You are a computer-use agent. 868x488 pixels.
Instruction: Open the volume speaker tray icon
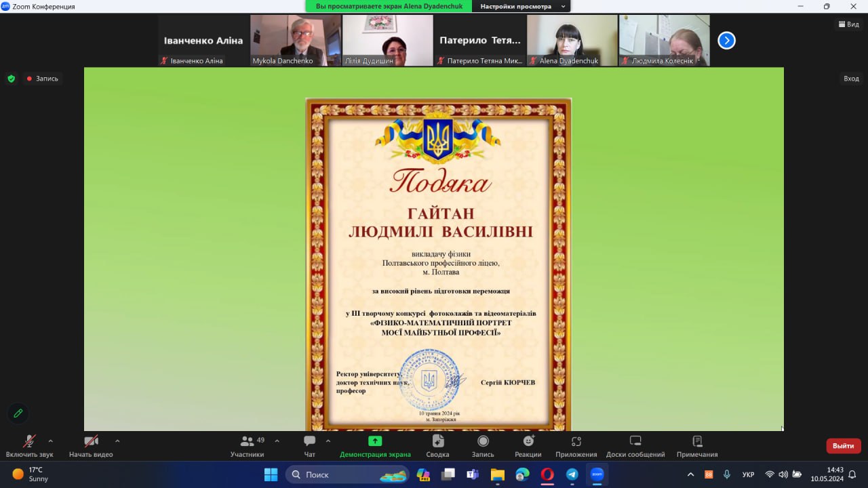pyautogui.click(x=783, y=474)
